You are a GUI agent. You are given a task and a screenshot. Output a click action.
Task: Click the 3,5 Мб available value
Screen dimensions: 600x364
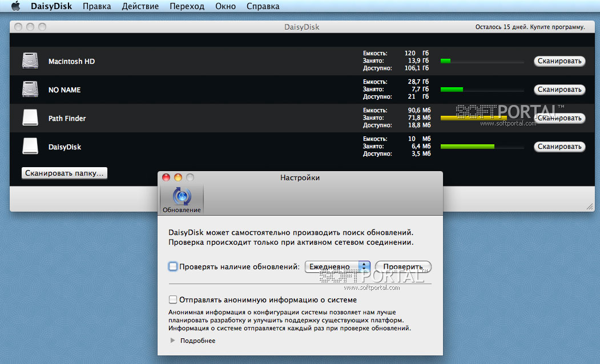coord(421,153)
